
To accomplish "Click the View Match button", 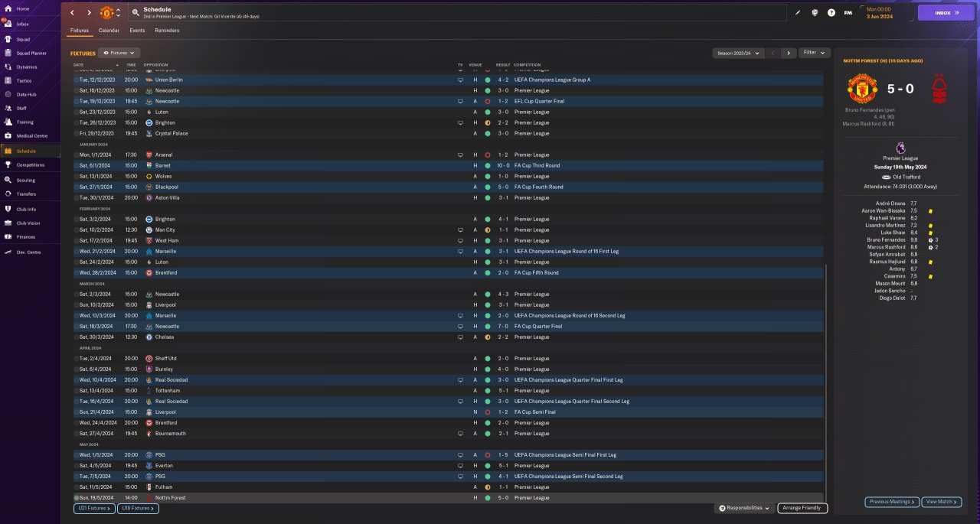I will [942, 502].
